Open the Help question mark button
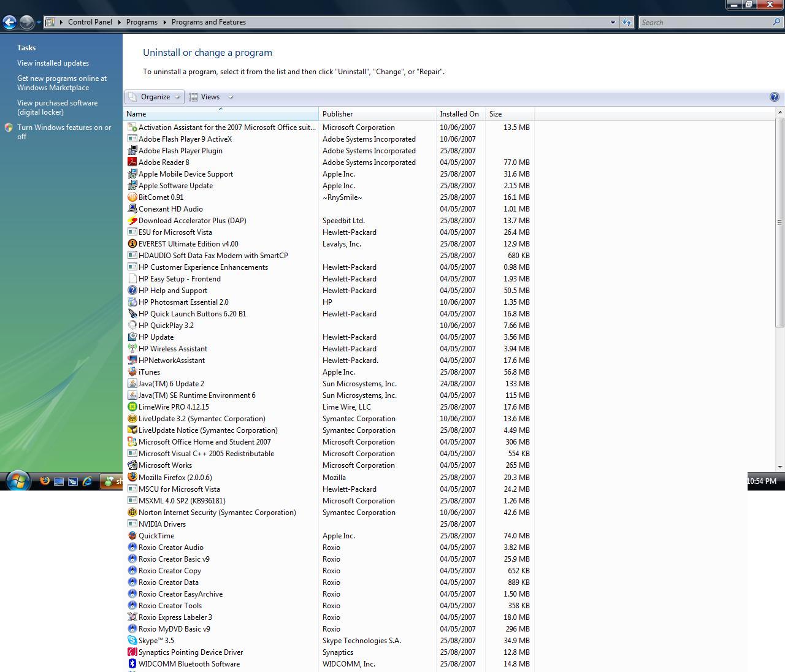 (774, 97)
